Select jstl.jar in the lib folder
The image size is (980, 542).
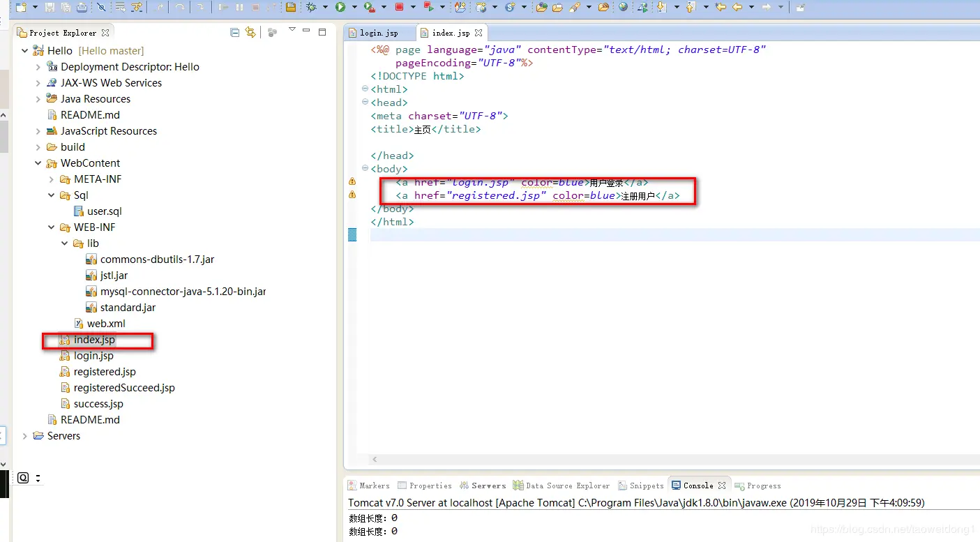tap(107, 276)
